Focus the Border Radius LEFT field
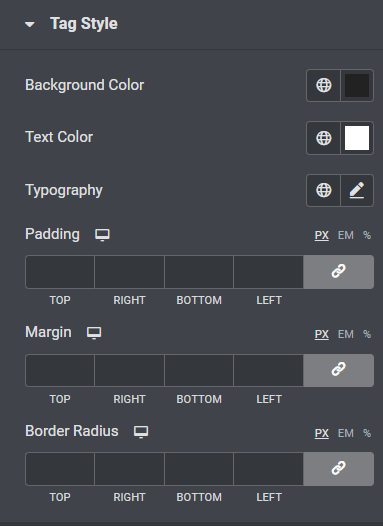Image resolution: width=383 pixels, height=526 pixels. 269,469
